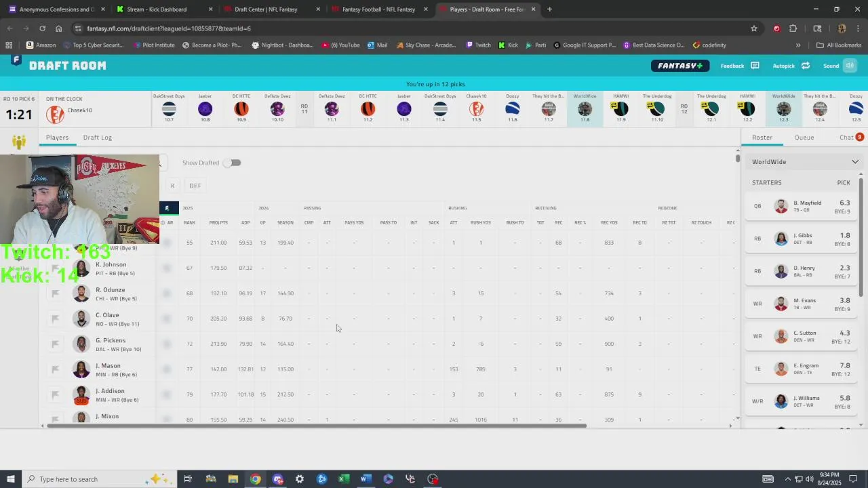Select B. Mayfield QB roster card

[x=801, y=207]
